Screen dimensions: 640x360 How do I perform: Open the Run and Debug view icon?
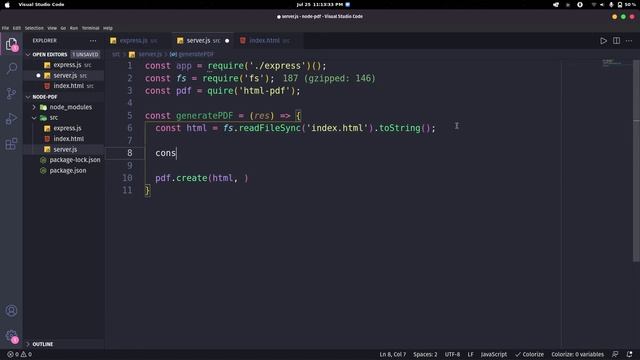coord(11,119)
